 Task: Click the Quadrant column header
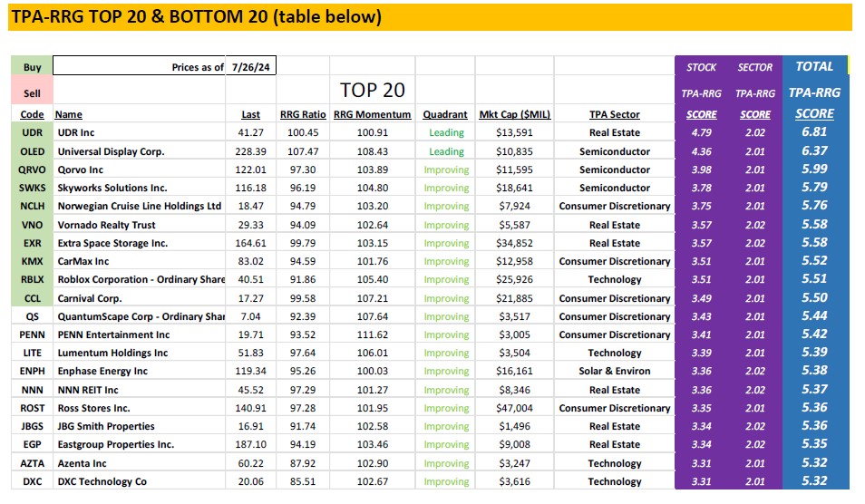pos(445,114)
